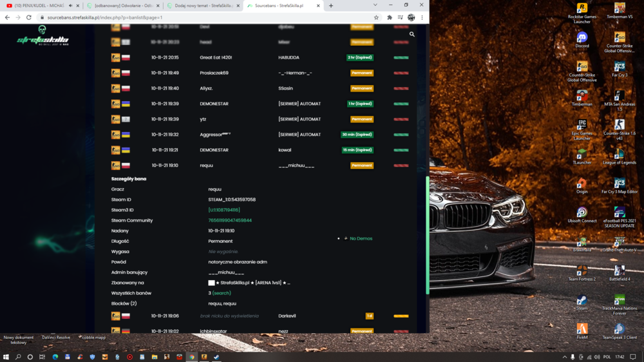Switch to the '[odbanowany] Odwolanie' tab
Screen dimensions: 644x362
(x=123, y=6)
